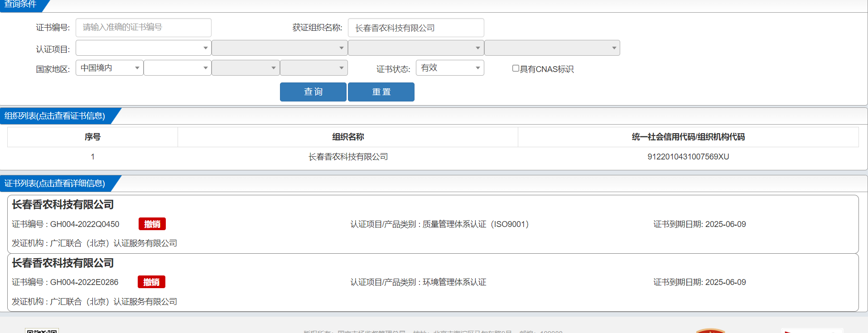Enable the 具有CNAS标识 checkbox

click(x=516, y=68)
